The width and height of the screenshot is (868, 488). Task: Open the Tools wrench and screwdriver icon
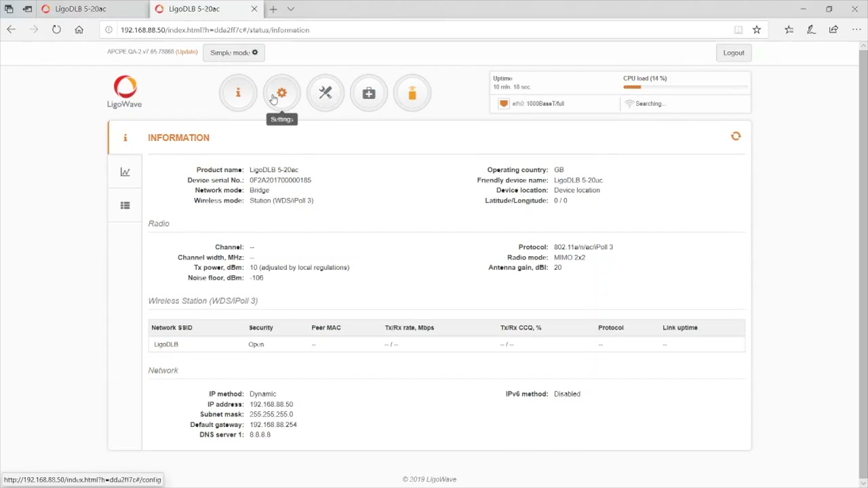pos(325,93)
